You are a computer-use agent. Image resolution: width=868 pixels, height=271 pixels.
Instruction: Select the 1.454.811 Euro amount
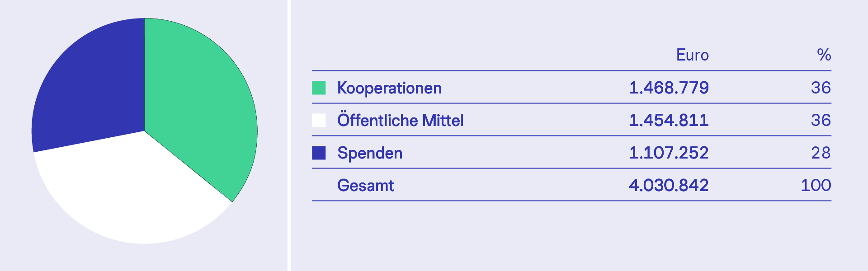pyautogui.click(x=669, y=121)
